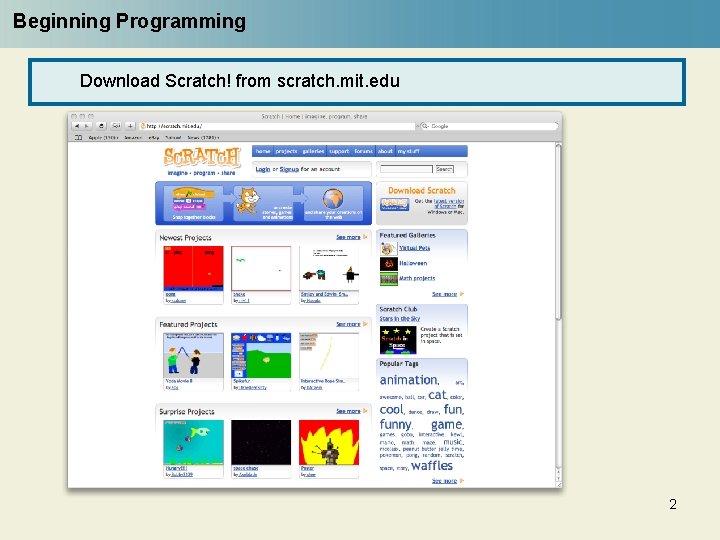Click See more under Featured Galleries
This screenshot has width=720, height=540.
coord(444,294)
